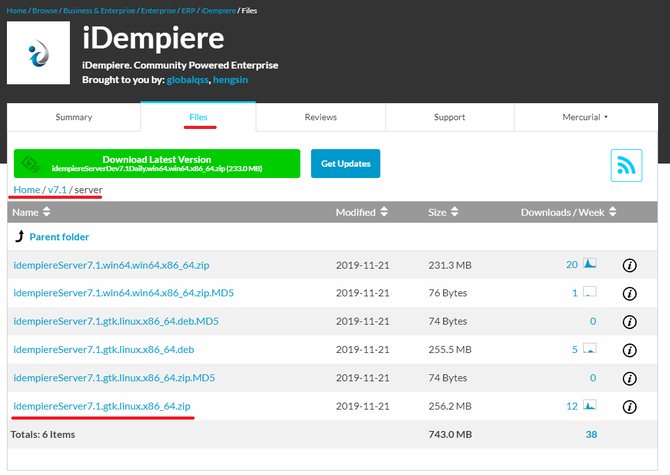Click Business & Enterprise breadcrumb link

pyautogui.click(x=99, y=11)
